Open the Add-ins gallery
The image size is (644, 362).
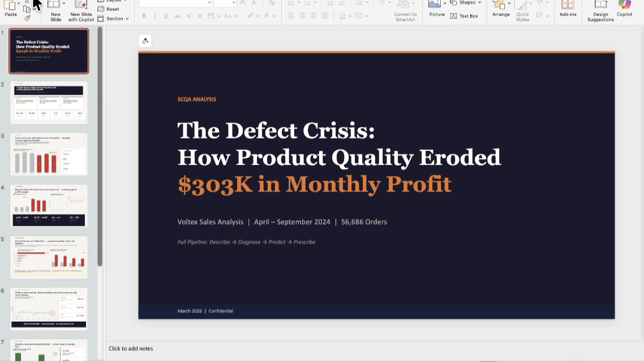coord(568,8)
